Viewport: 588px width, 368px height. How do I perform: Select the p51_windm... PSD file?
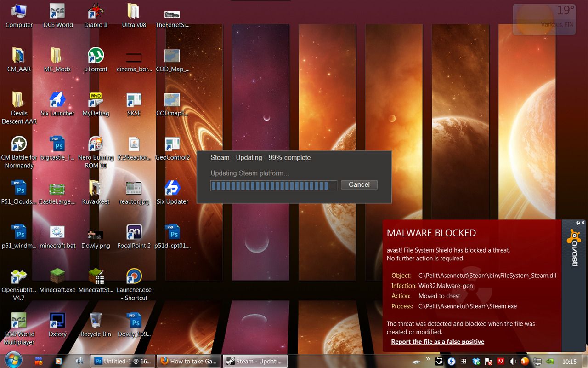(x=19, y=236)
